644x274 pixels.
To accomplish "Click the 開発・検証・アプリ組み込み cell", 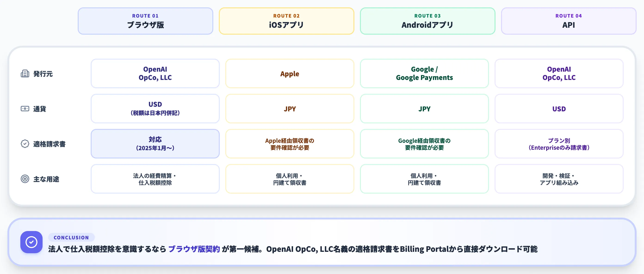I will [x=559, y=179].
